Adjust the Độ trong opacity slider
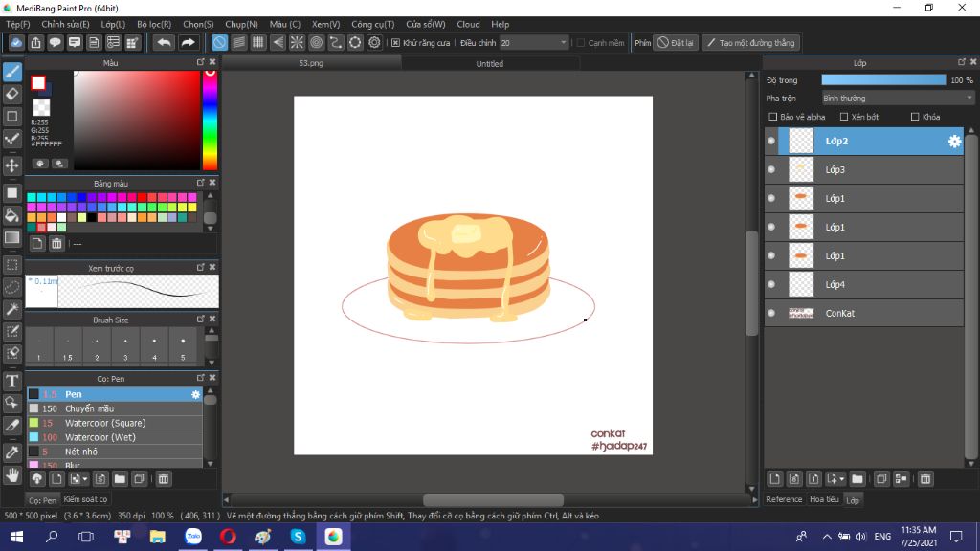 [x=883, y=80]
